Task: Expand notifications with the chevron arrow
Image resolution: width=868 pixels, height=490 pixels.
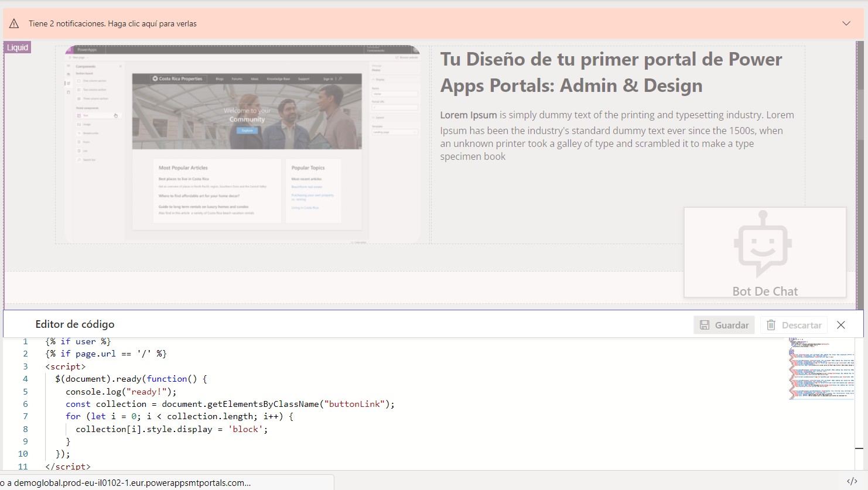Action: pos(846,23)
